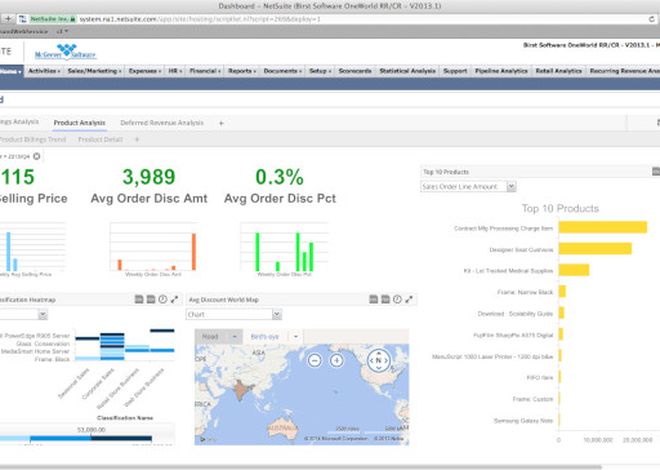Open Retail Analytics in the nav bar
660x470 pixels.
(x=559, y=71)
